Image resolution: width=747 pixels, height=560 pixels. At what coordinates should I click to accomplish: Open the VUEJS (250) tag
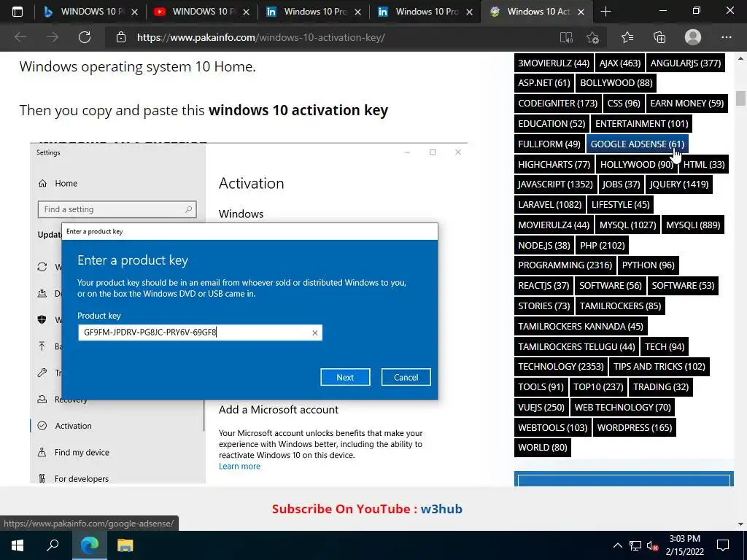(x=541, y=407)
